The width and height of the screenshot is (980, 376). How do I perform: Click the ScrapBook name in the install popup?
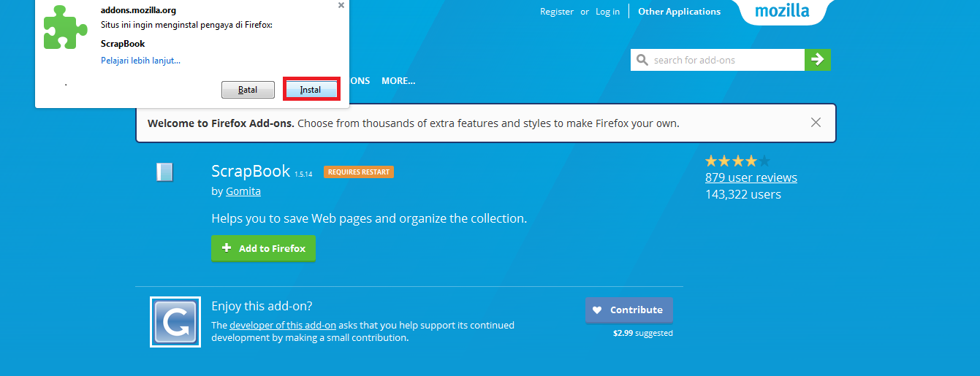[x=123, y=44]
